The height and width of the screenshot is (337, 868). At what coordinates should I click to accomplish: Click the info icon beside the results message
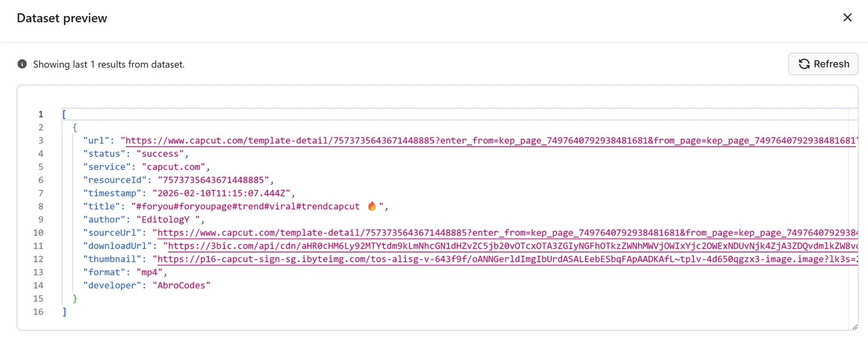tap(22, 64)
